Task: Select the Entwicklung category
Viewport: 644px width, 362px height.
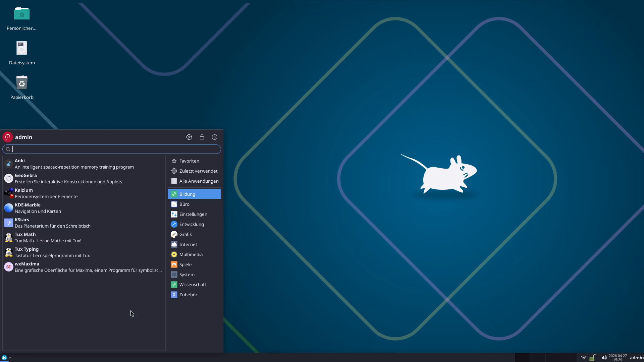Action: coord(194,224)
